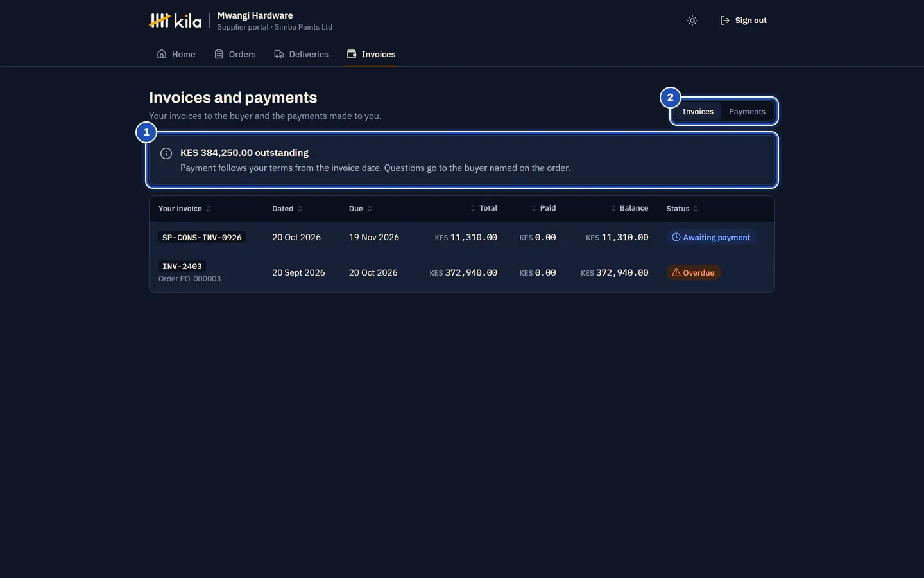Open the Deliveries tab
This screenshot has width=924, height=578.
pyautogui.click(x=301, y=54)
